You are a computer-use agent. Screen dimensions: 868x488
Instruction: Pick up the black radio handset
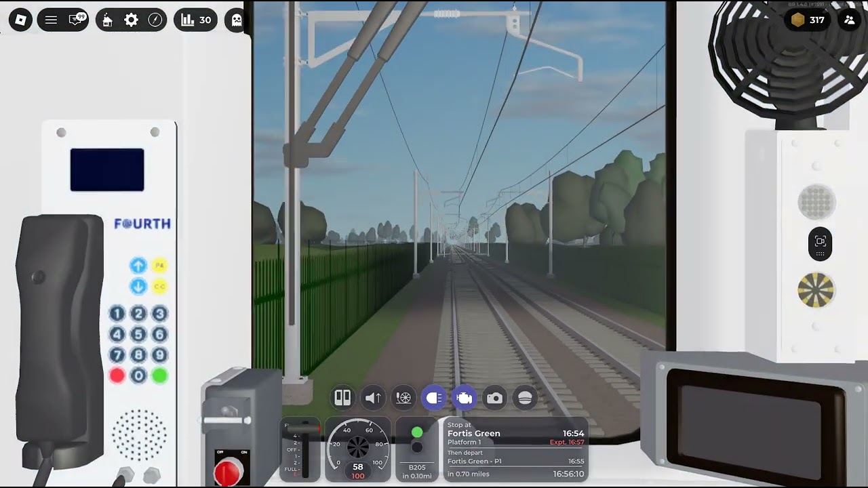[60, 339]
